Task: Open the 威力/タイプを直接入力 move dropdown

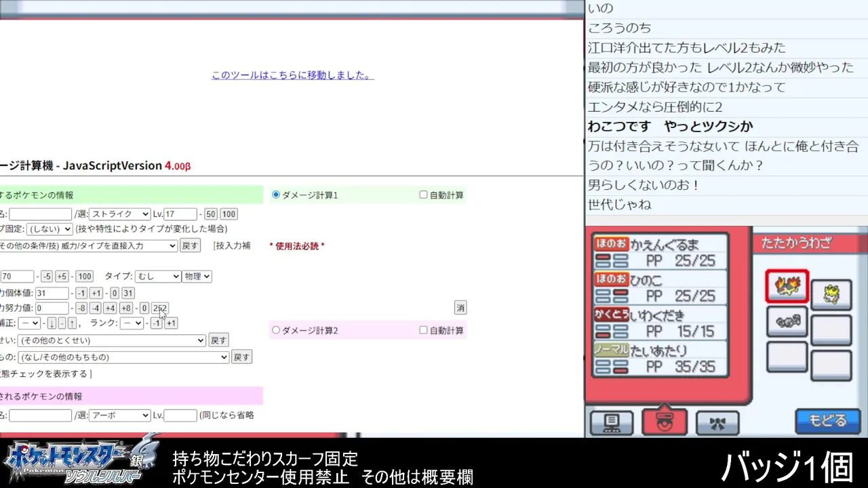Action: pyautogui.click(x=88, y=245)
